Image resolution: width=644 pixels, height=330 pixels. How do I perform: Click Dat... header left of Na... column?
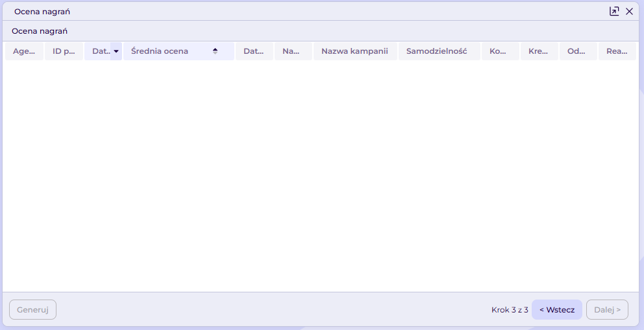[254, 51]
